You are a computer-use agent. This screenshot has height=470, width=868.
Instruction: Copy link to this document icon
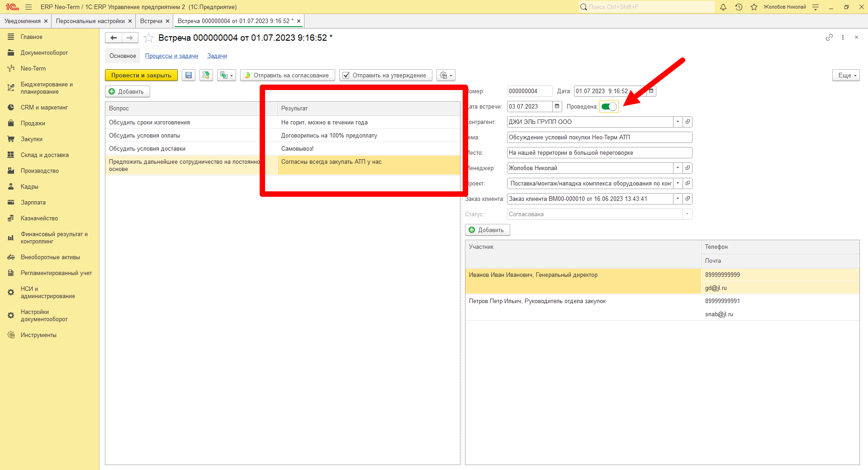coord(829,38)
